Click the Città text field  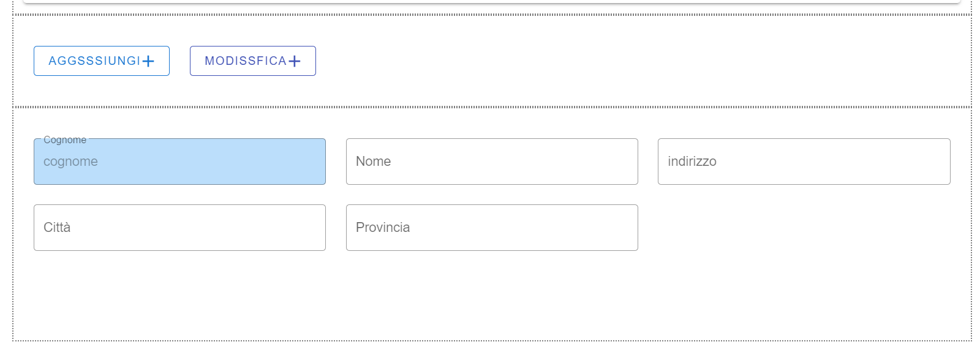point(179,228)
